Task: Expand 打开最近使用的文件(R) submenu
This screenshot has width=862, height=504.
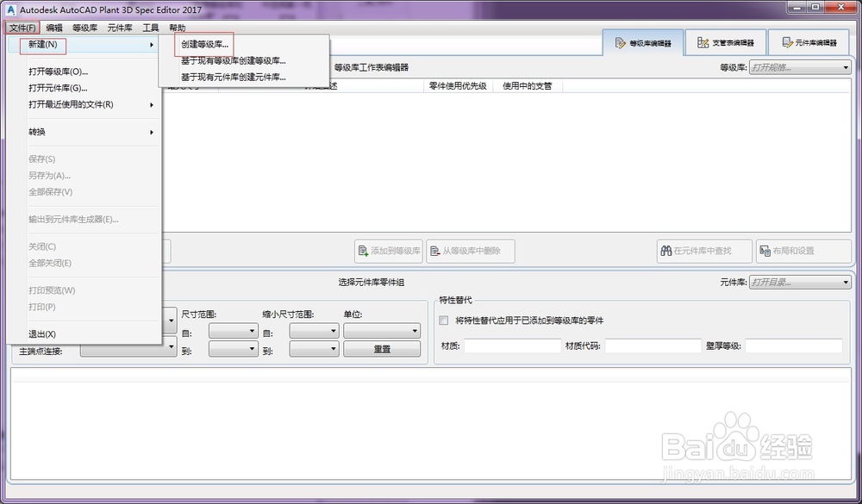Action: coord(84,104)
